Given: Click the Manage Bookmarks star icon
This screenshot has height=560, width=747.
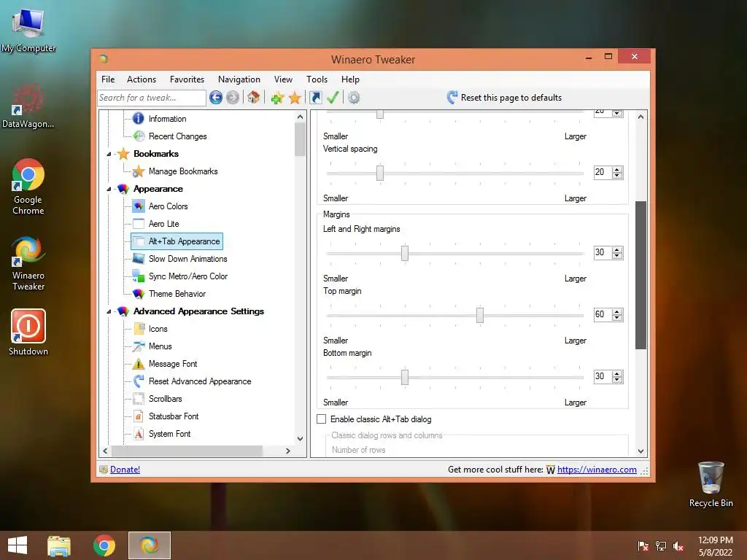Looking at the screenshot, I should 138,171.
